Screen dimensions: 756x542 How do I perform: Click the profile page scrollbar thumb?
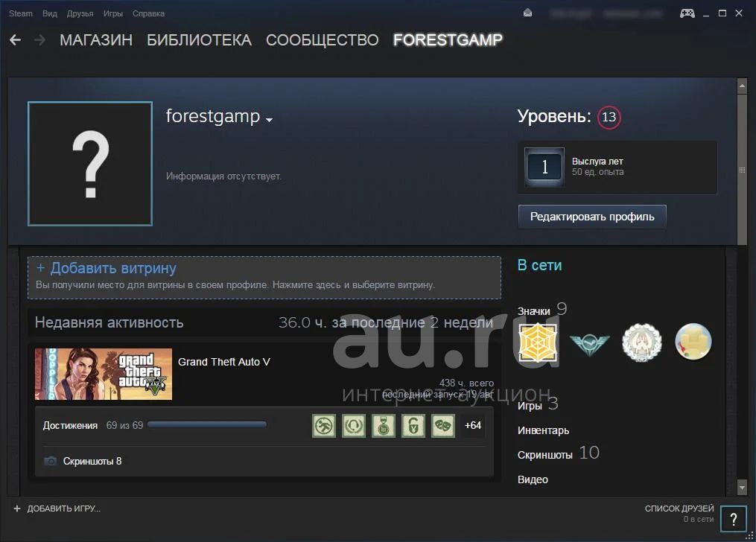742,168
